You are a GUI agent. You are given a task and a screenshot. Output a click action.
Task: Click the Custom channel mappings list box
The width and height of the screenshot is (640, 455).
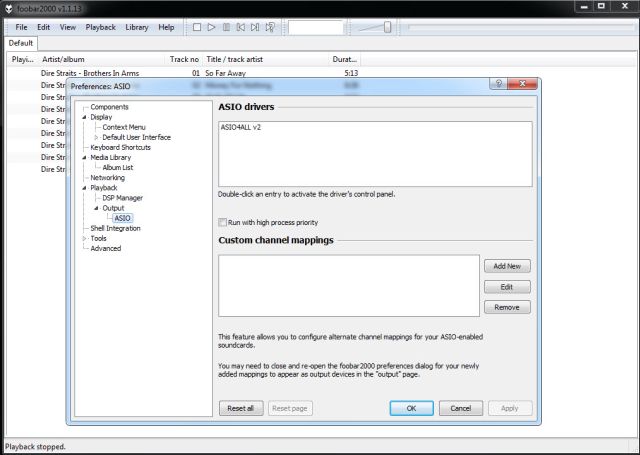(x=349, y=286)
